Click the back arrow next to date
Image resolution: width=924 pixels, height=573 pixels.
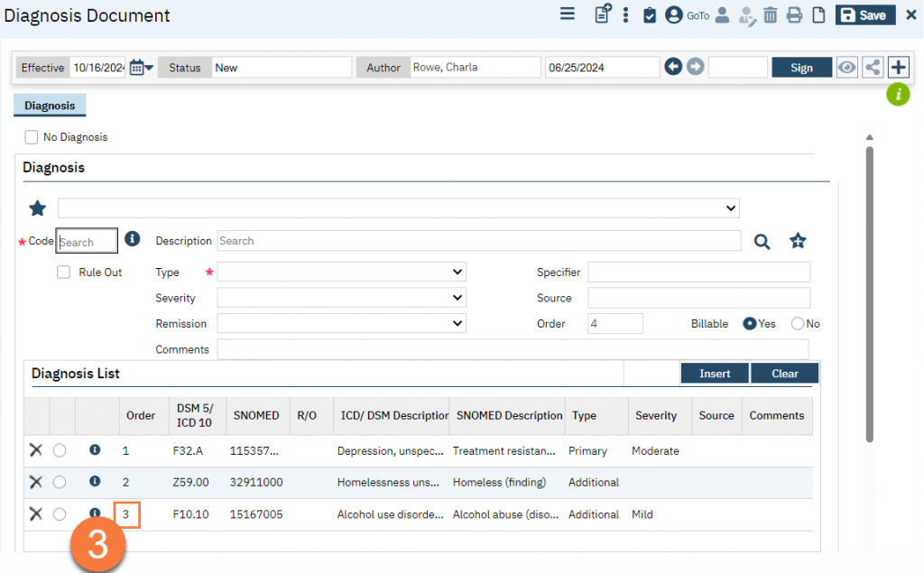point(673,68)
